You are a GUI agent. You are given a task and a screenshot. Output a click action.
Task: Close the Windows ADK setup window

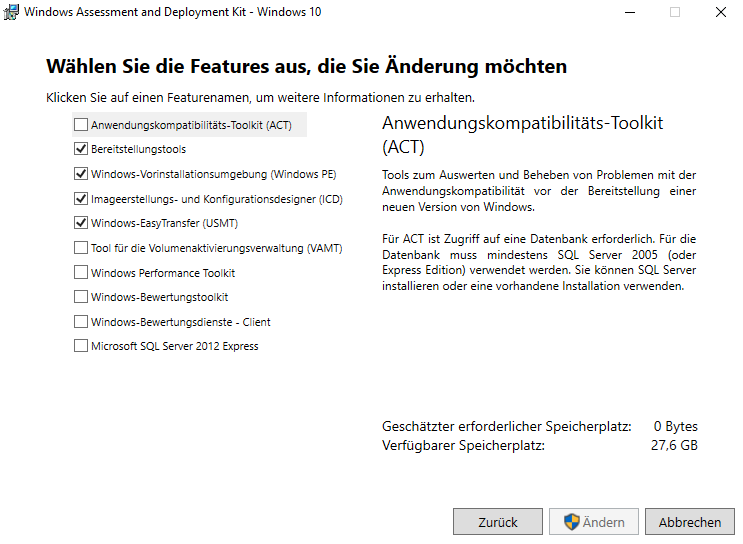point(721,12)
